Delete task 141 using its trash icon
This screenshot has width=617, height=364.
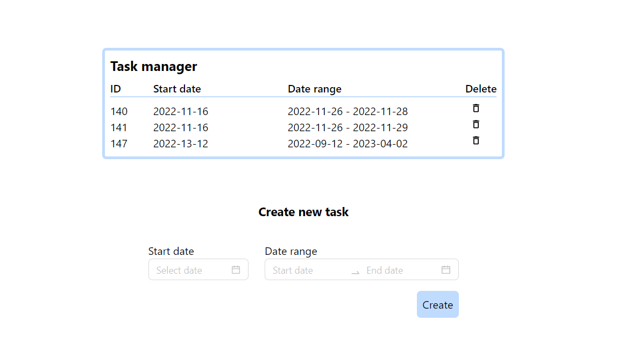[x=476, y=124]
